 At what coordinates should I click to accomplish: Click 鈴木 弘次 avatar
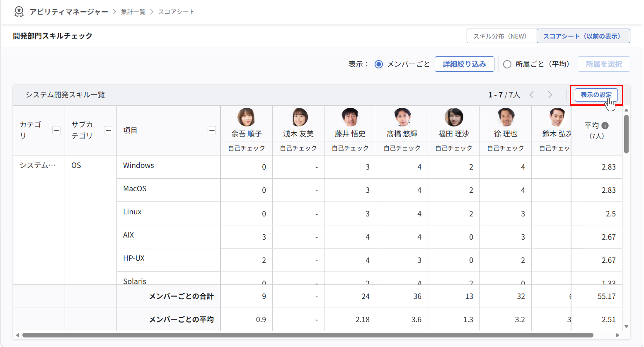557,117
